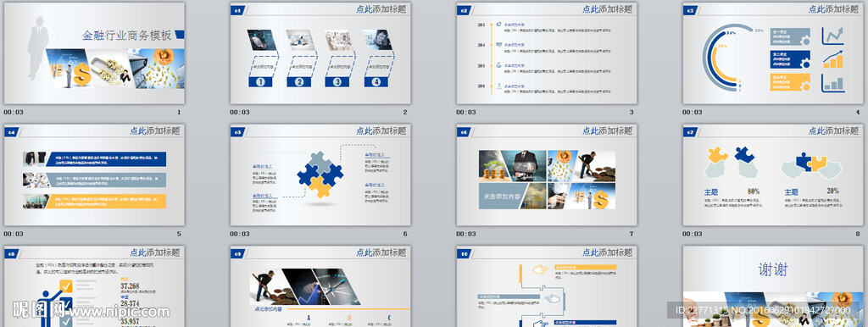Click the orange checkbox graphic on slide 9
The image size is (868, 327).
(66, 286)
